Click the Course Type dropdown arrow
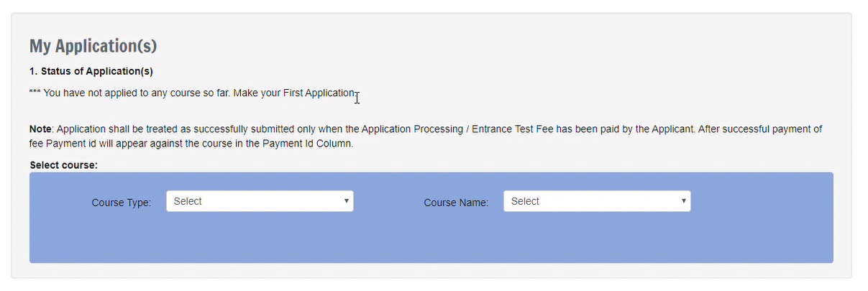This screenshot has width=868, height=291. pos(346,201)
